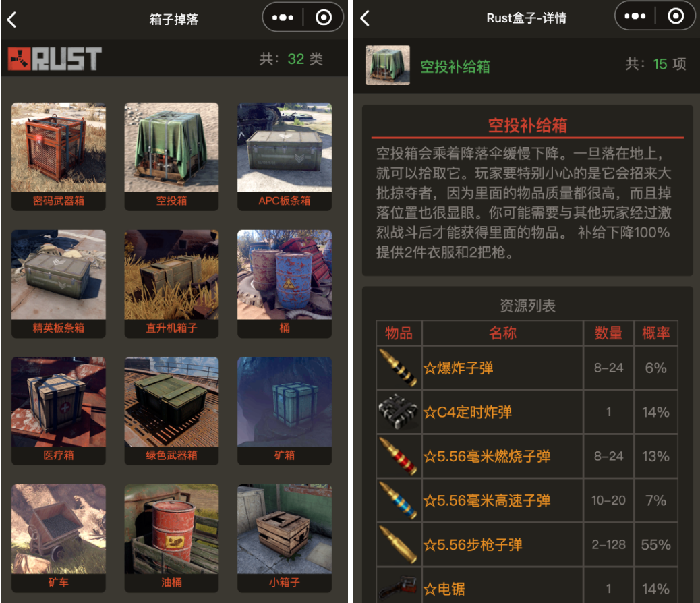Open the 矿车 mine cart tile

pos(59,538)
